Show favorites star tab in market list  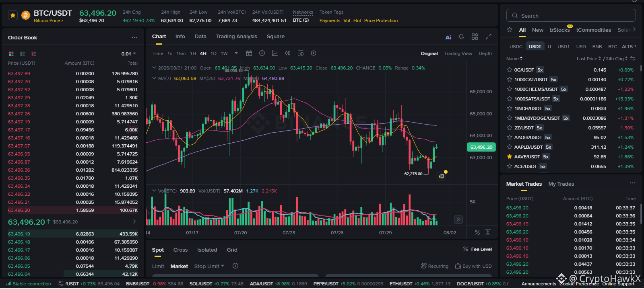pyautogui.click(x=510, y=30)
